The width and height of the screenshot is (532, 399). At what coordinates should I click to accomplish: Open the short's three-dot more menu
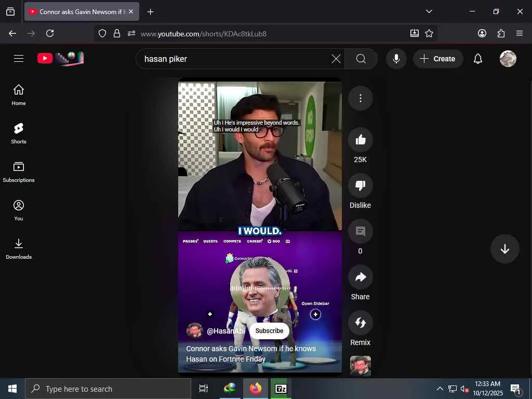tap(361, 98)
